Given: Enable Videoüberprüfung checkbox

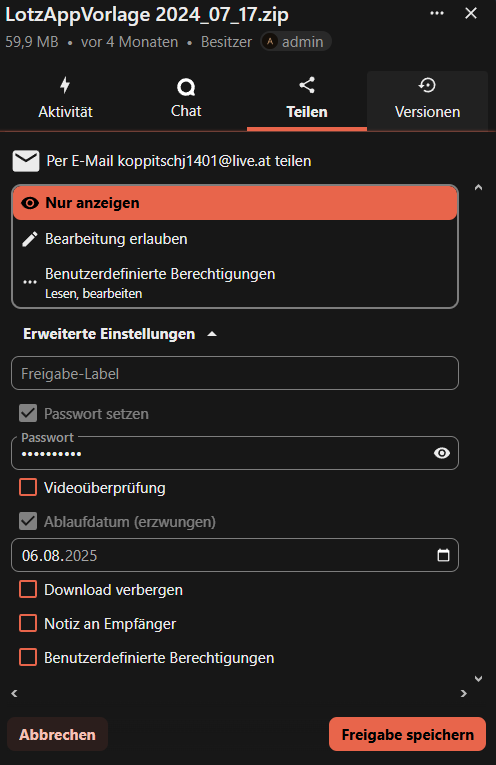Looking at the screenshot, I should 28,487.
